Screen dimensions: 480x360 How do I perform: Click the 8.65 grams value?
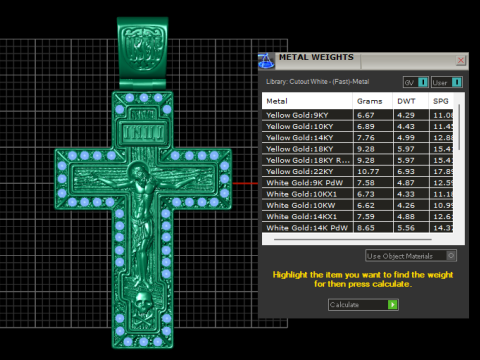tap(366, 228)
